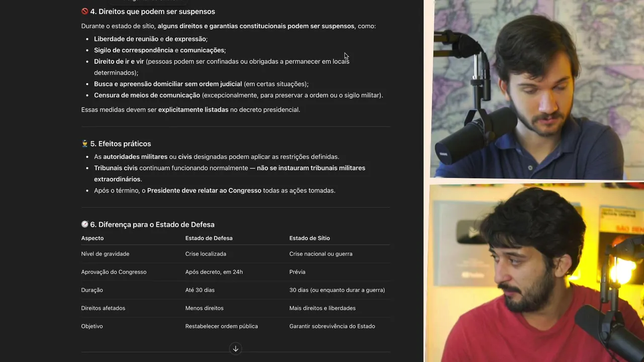Click bullet 'Liberdade de reunião e de expressão'
The image size is (644, 362).
point(150,39)
